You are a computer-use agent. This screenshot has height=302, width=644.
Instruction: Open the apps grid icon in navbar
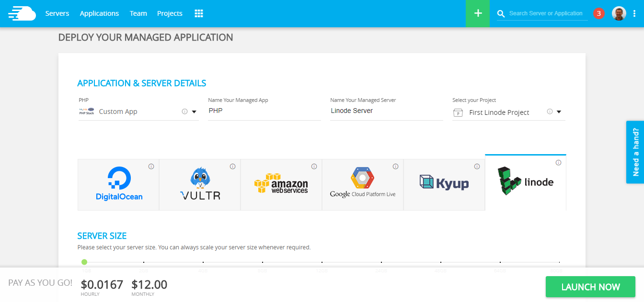tap(199, 13)
